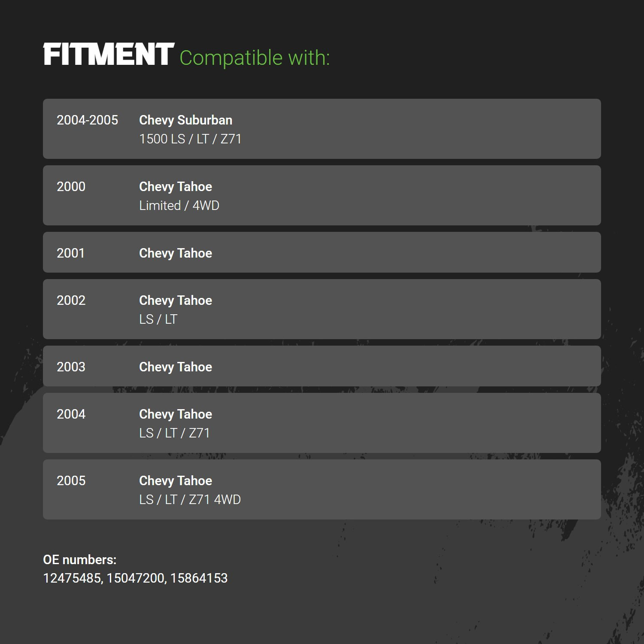Click the 'OE numbers:' label
The height and width of the screenshot is (644, 644).
point(80,560)
